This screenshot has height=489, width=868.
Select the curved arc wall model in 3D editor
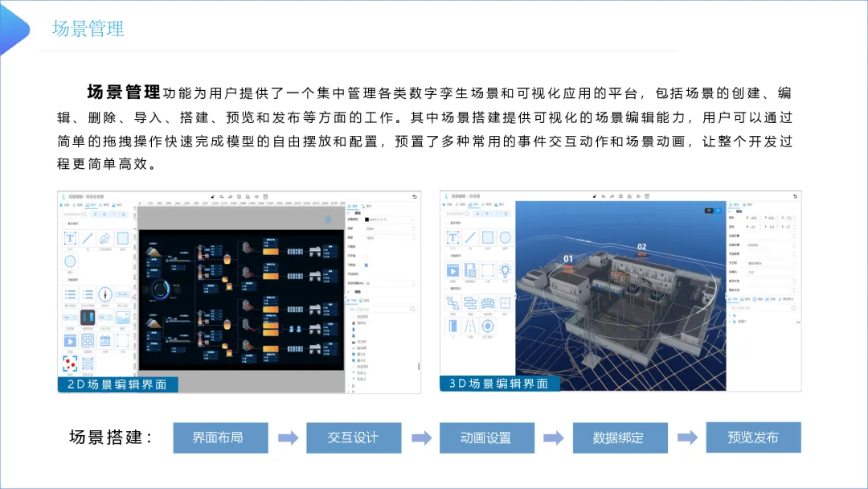pos(488,303)
